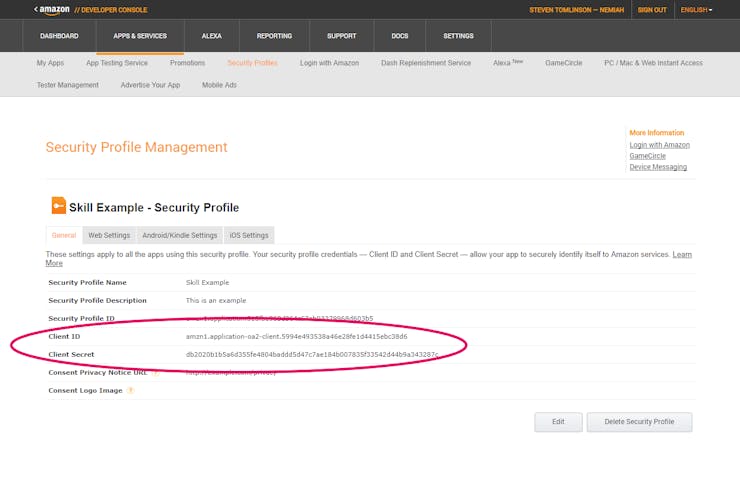The image size is (740, 499).
Task: Click help icon beside Consent Privacy Notice URL
Action: pos(156,372)
